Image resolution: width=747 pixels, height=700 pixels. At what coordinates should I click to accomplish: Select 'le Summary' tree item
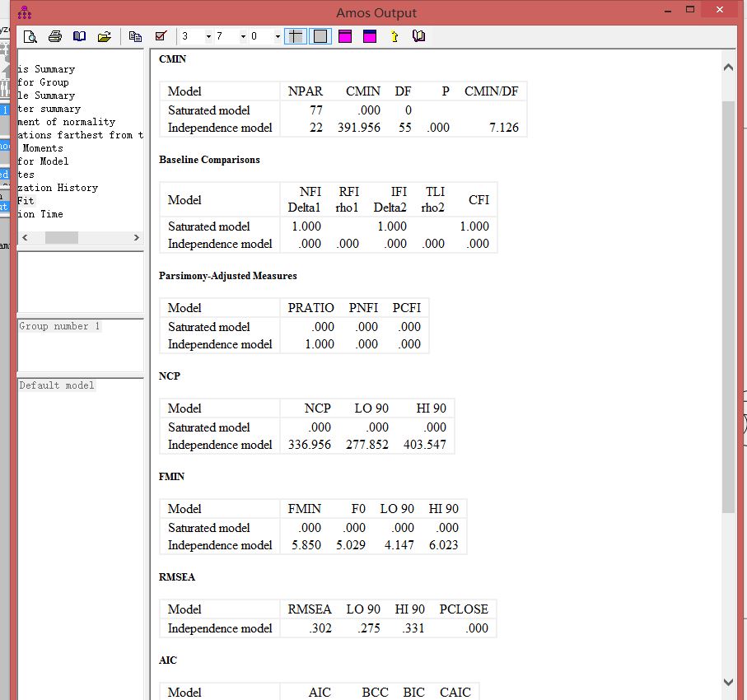[46, 96]
